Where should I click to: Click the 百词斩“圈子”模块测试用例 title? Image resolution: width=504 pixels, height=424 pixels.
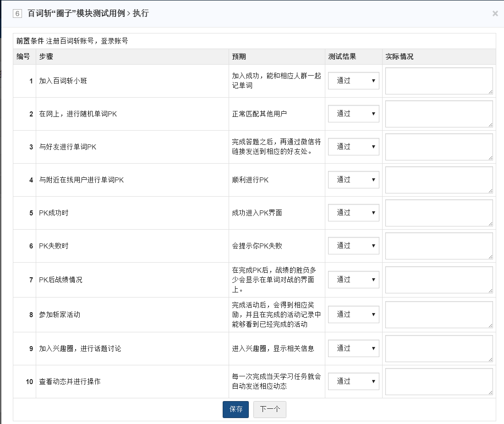(76, 14)
